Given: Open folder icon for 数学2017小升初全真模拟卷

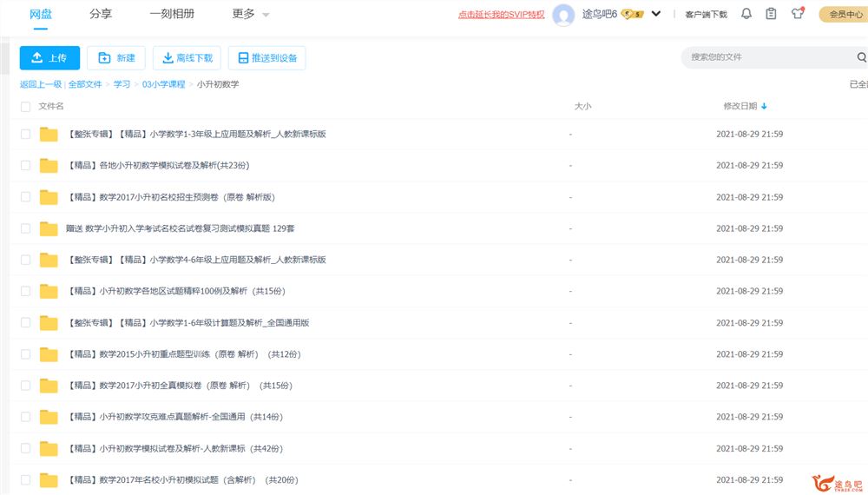Looking at the screenshot, I should point(49,386).
